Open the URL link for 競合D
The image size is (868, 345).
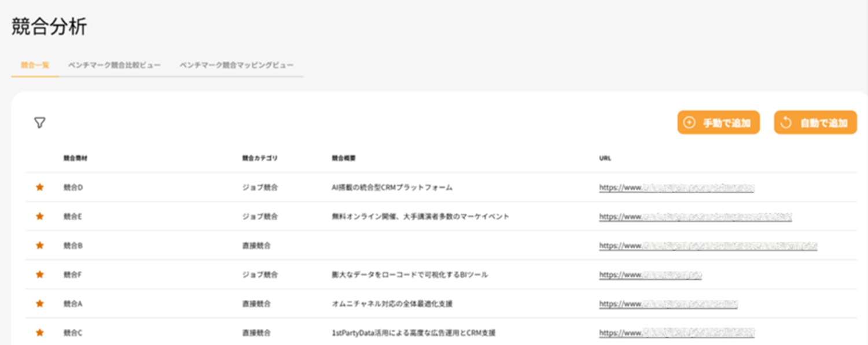click(676, 188)
